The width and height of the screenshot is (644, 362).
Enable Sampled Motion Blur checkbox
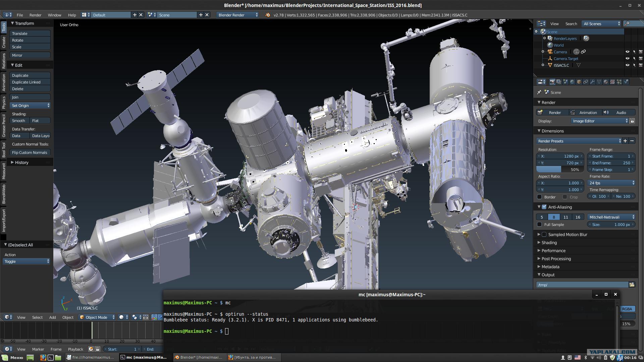tap(544, 234)
